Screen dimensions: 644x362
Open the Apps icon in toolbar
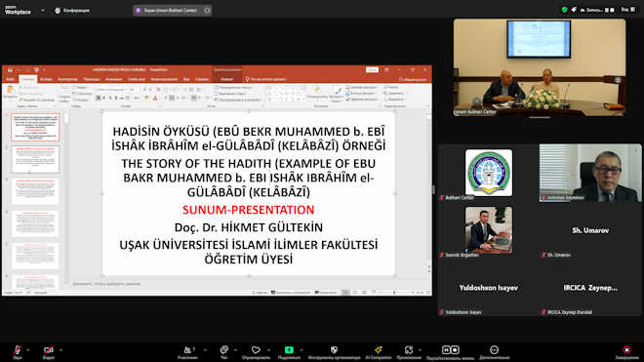click(409, 350)
